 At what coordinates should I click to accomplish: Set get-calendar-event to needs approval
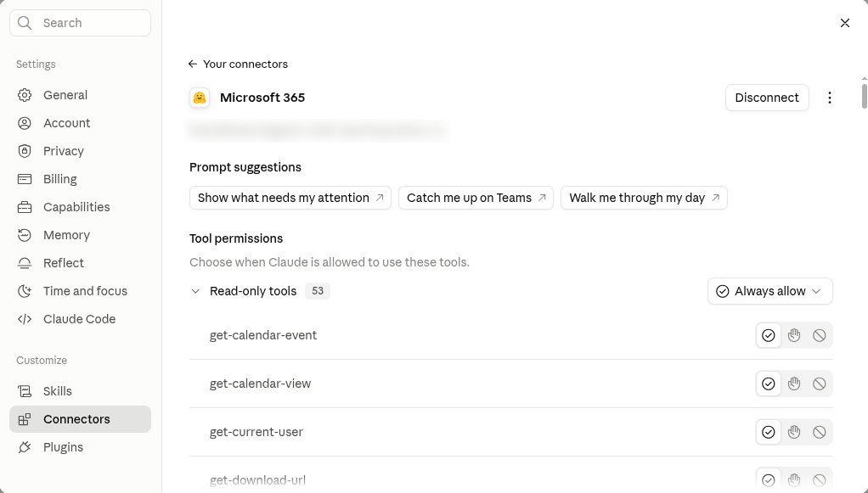click(794, 335)
